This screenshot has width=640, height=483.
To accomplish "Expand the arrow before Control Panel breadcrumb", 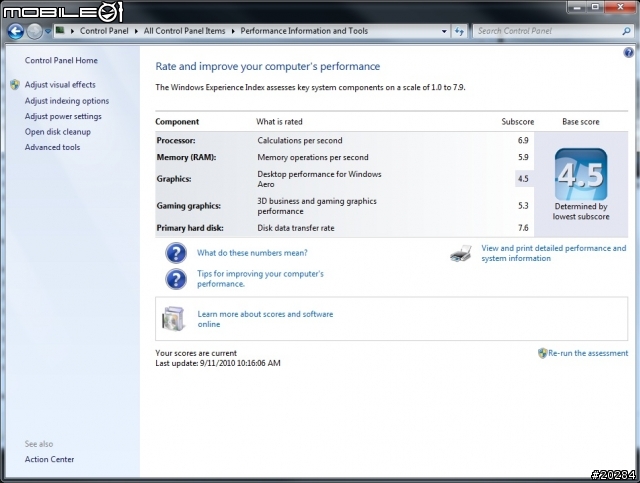I will 72,31.
